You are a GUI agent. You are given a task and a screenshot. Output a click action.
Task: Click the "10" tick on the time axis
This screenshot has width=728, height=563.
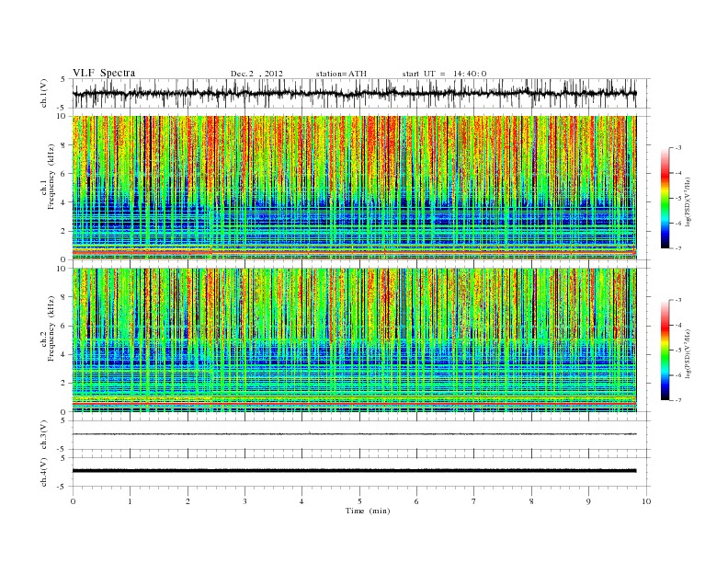[646, 501]
